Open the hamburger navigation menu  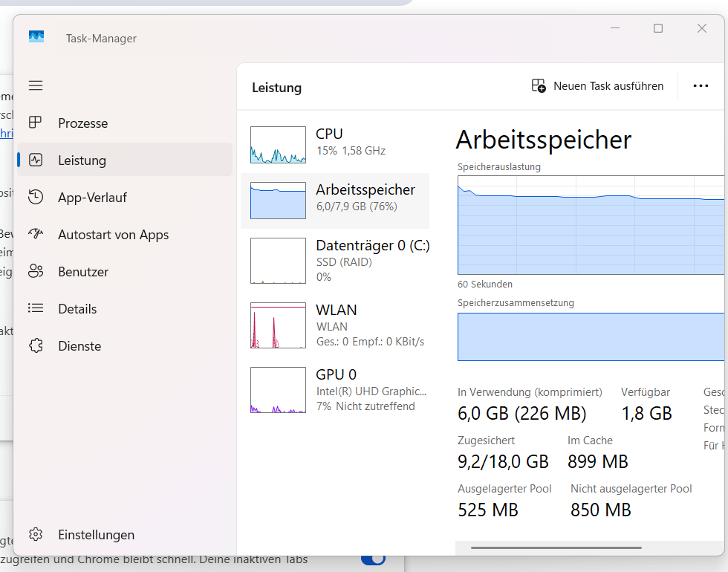[36, 85]
